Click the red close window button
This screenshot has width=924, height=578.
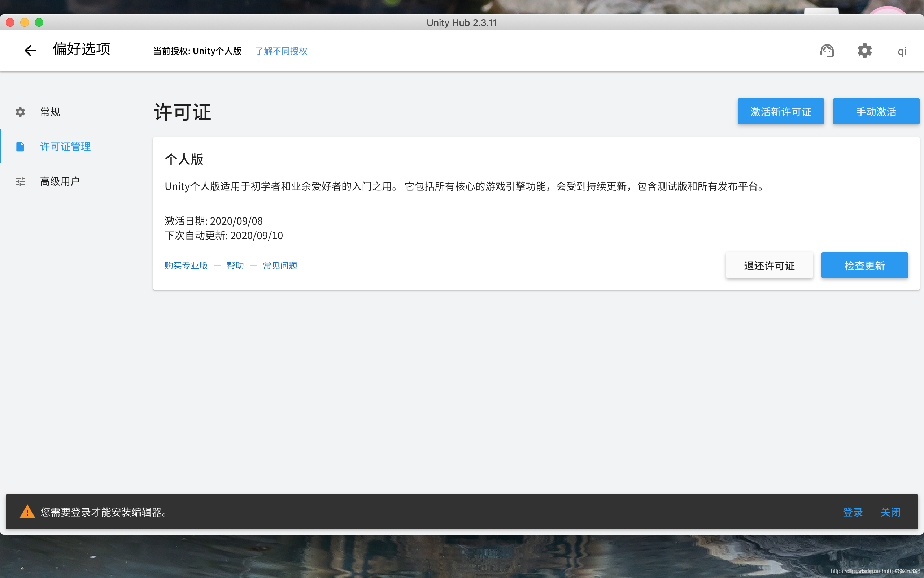pyautogui.click(x=10, y=22)
